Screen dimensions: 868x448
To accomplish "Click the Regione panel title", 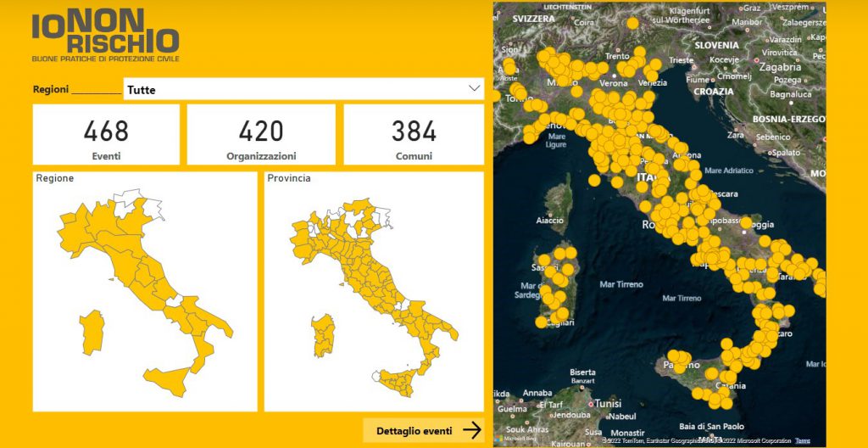I will (x=55, y=178).
